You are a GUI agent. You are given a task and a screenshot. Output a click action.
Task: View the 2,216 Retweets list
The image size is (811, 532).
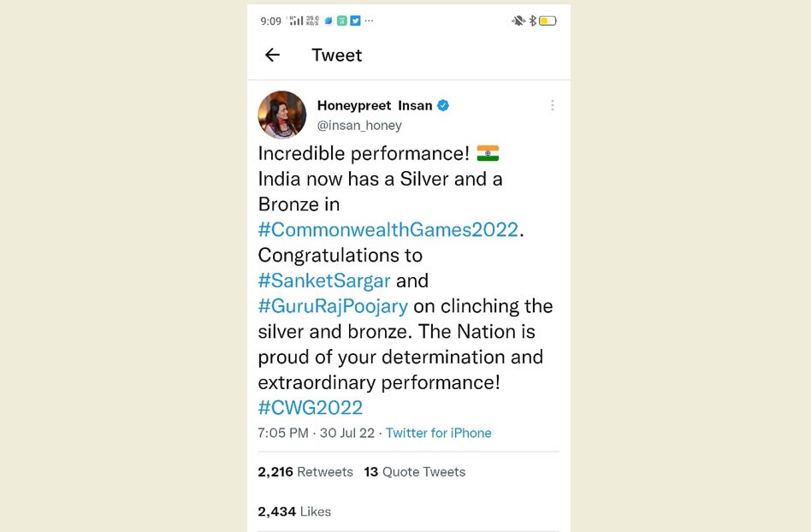305,472
